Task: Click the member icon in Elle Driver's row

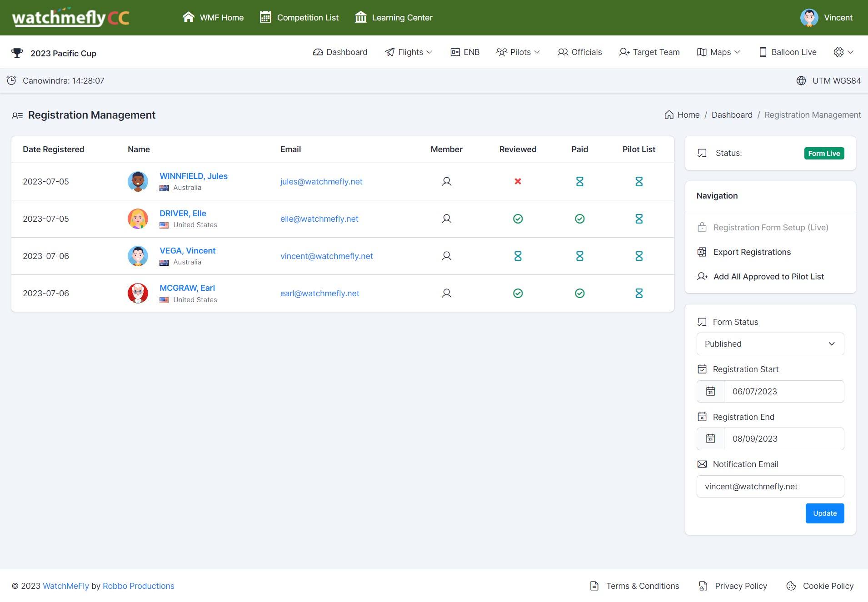Action: 446,219
